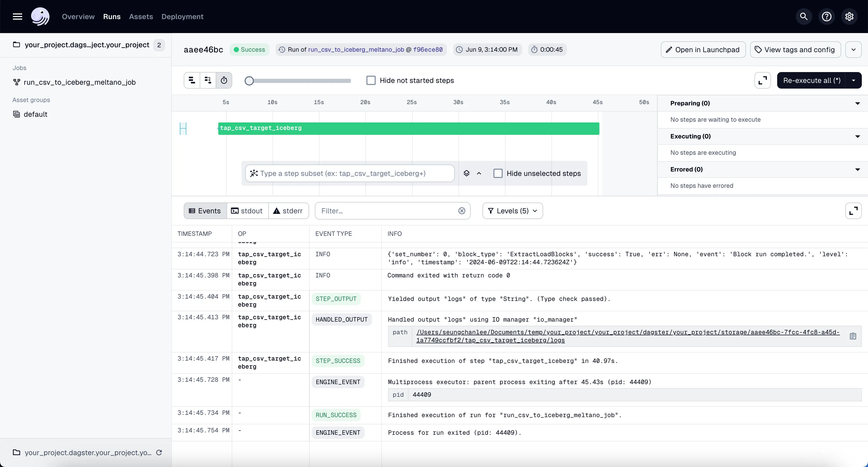The height and width of the screenshot is (467, 868).
Task: Click the job icon beside run_csv_to_iceberg_meltano_job
Action: pyautogui.click(x=17, y=82)
